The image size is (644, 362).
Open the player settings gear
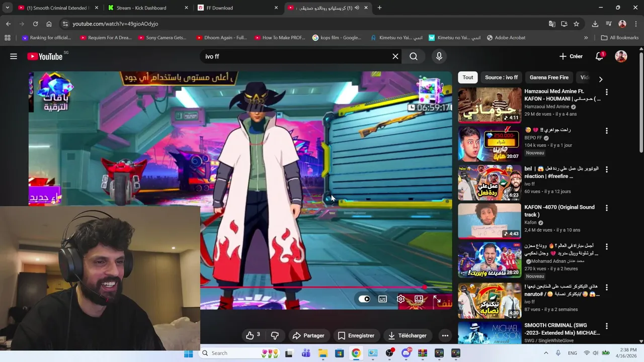point(400,299)
